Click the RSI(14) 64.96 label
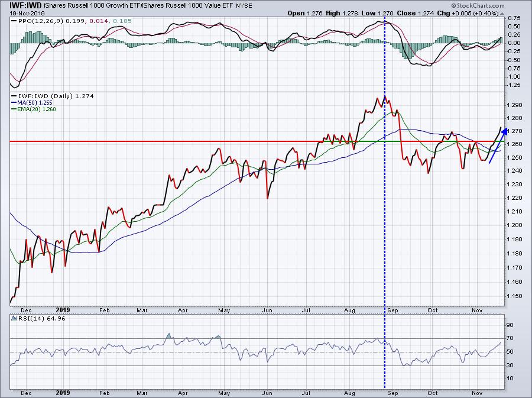 [x=41, y=319]
